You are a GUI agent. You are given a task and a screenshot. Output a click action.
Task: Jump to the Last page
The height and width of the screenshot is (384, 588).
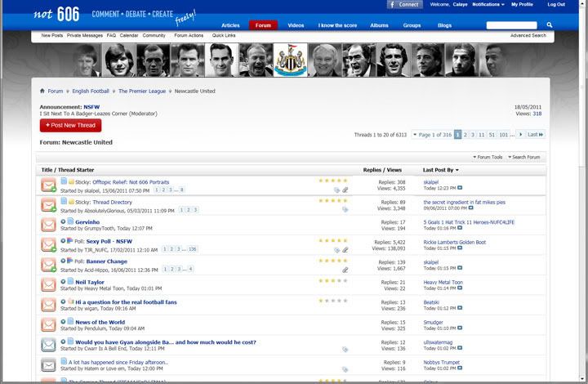tap(535, 135)
